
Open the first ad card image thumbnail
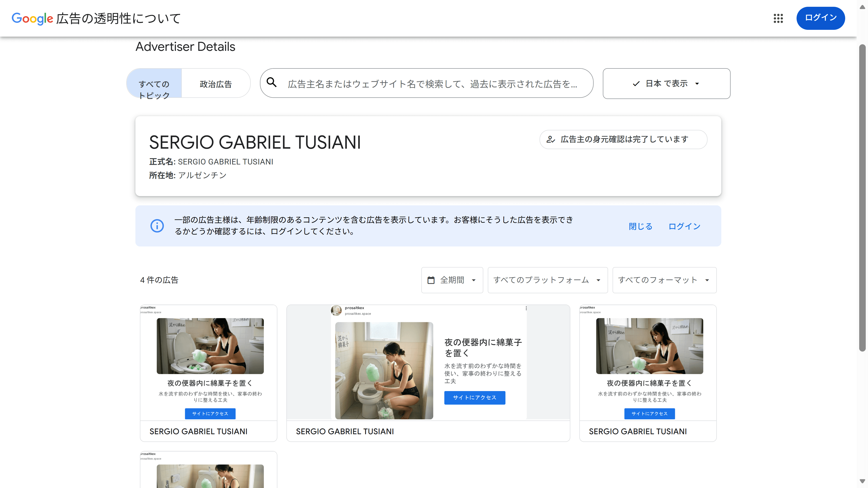(210, 346)
